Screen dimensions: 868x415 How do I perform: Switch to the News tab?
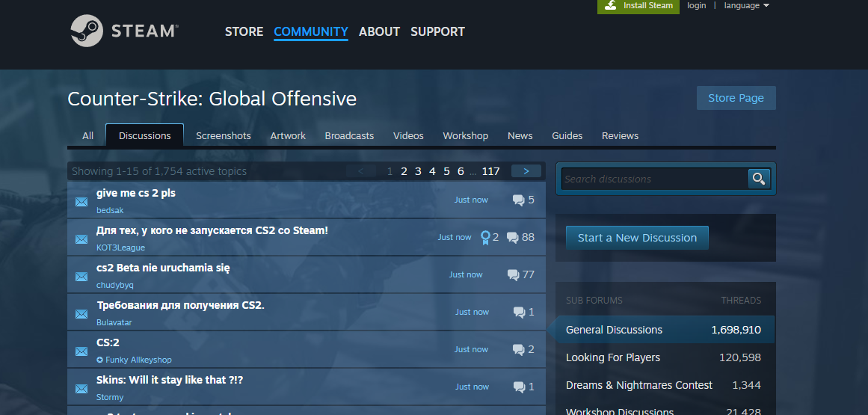click(520, 135)
